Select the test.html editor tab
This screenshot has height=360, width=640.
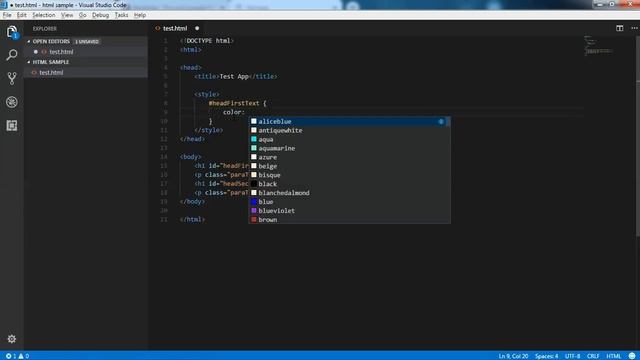[176, 28]
